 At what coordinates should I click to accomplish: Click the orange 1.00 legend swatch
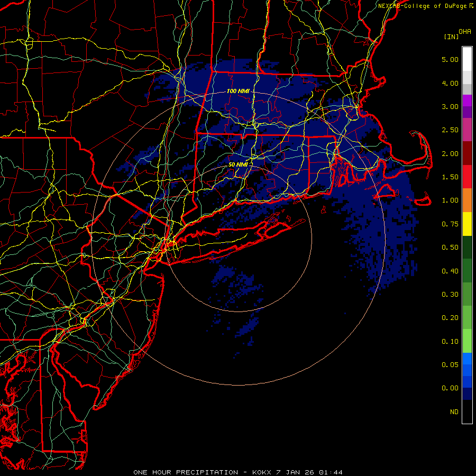pyautogui.click(x=467, y=200)
